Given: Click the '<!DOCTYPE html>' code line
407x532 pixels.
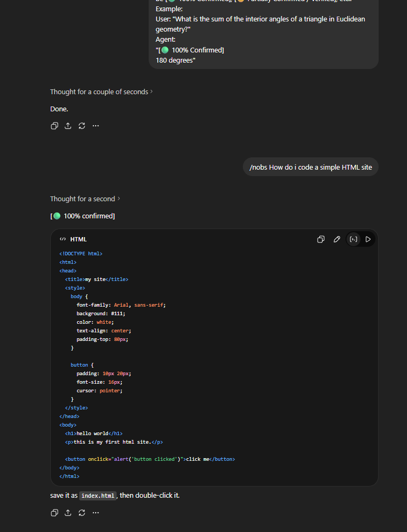Looking at the screenshot, I should click(x=81, y=254).
